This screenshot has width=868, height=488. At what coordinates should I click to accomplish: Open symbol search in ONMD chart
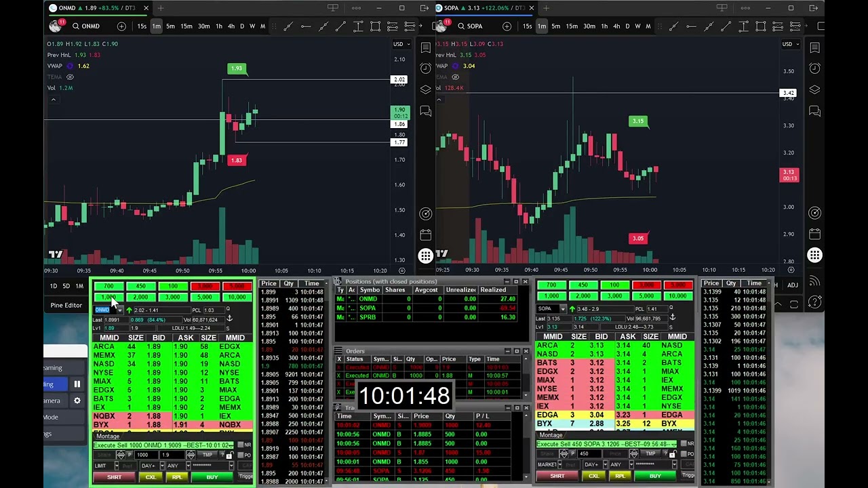coord(86,26)
